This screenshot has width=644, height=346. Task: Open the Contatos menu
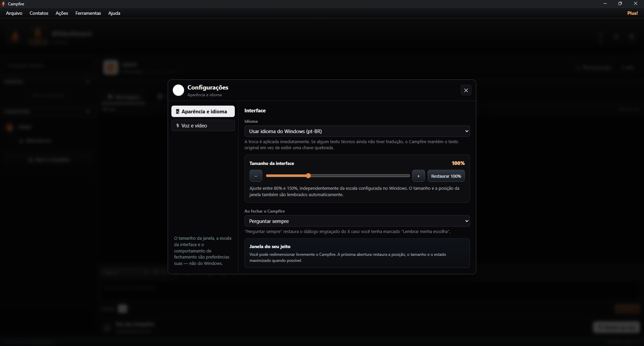pos(39,13)
